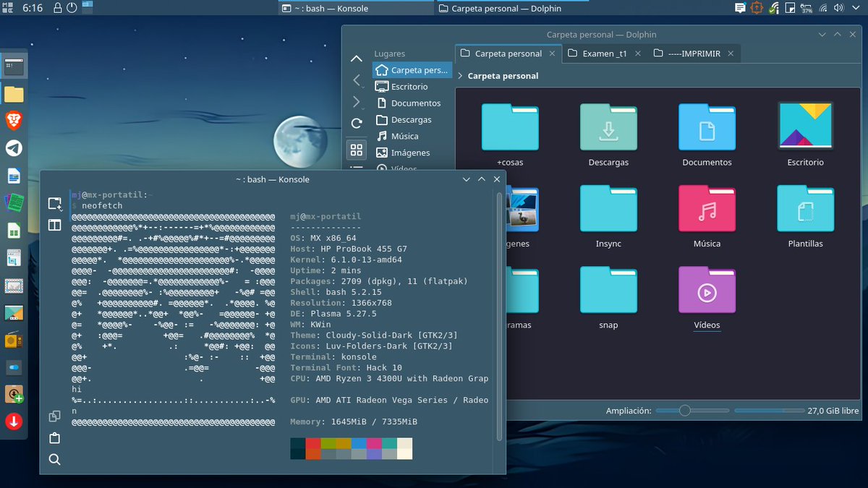Open the Dolphin window title dropdown arrow
Screen dimensions: 868x488
[x=822, y=35]
